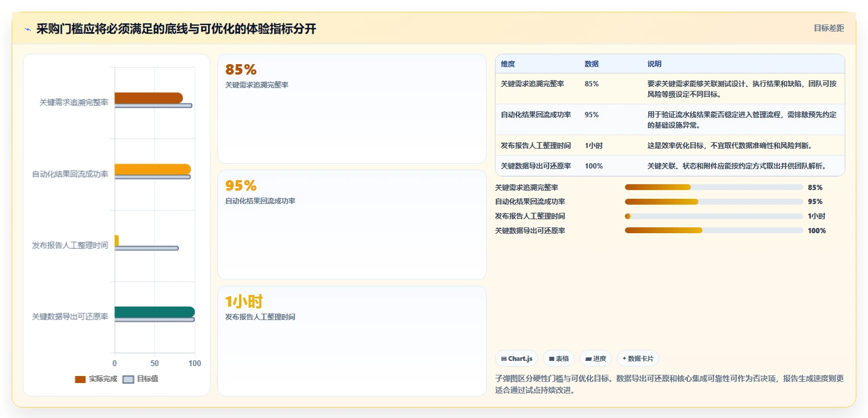Click the 85% 关键需求追溯完整率 data card

click(x=352, y=108)
